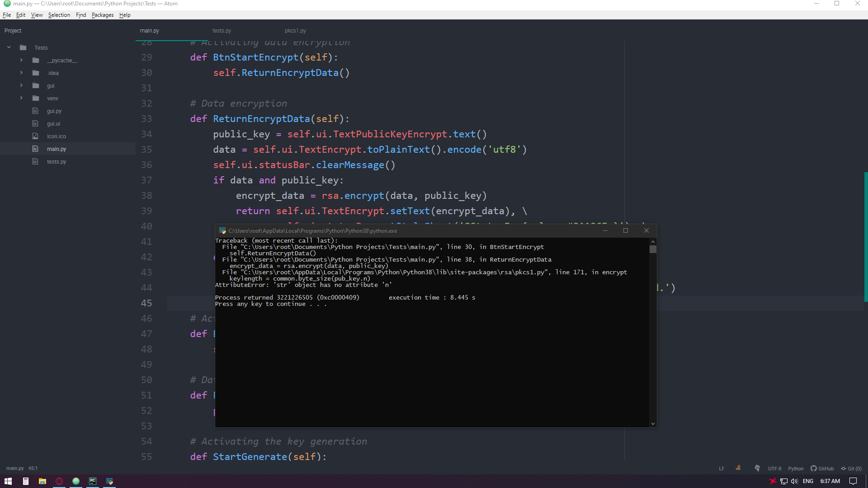Select the .idea folder icon

pos(36,73)
